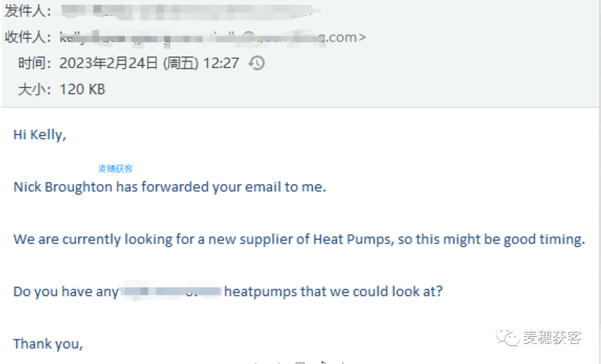Click the words forwarded your email to me
The width and height of the screenshot is (601, 364).
pyautogui.click(x=234, y=187)
